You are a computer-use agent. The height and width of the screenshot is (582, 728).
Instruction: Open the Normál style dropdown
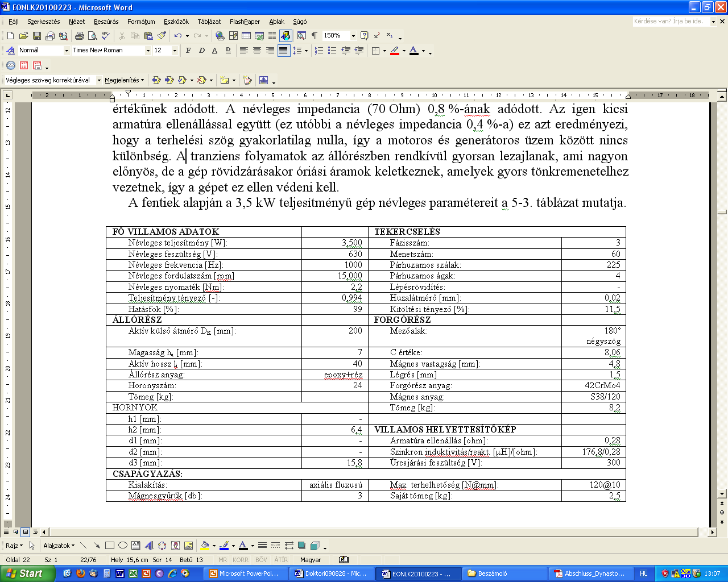(x=67, y=51)
